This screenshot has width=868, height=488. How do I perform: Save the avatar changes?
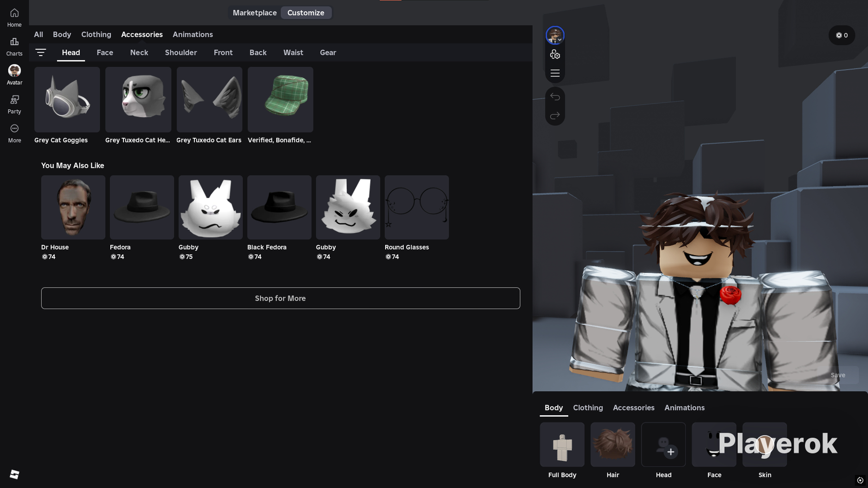point(838,375)
